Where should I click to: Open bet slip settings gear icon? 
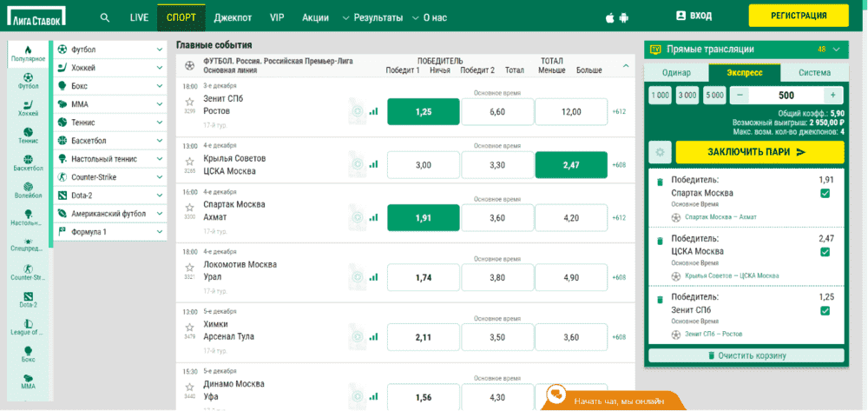point(660,152)
